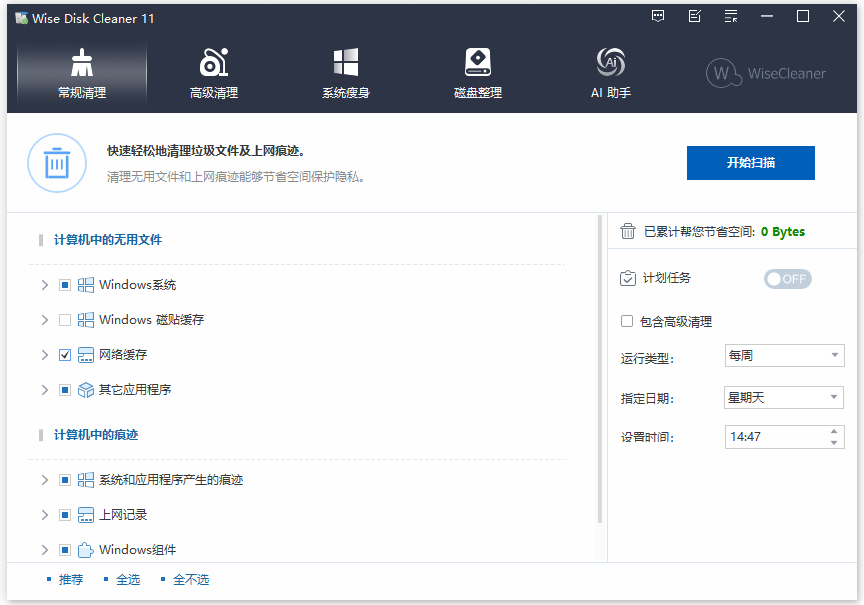The image size is (864, 605).
Task: Switch to the 高级清理 tab
Action: 213,70
